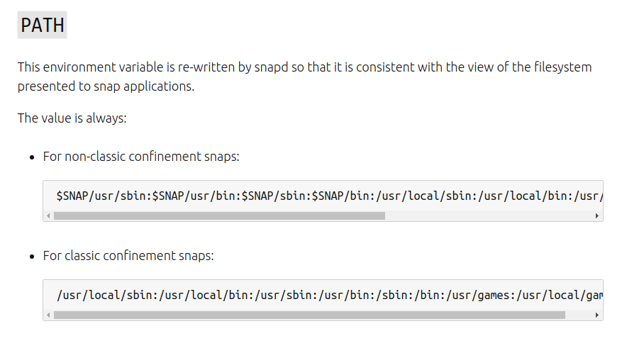Click the empty track right of the first scrollbar thumb
Screen dimensions: 644x348
tap(489, 215)
